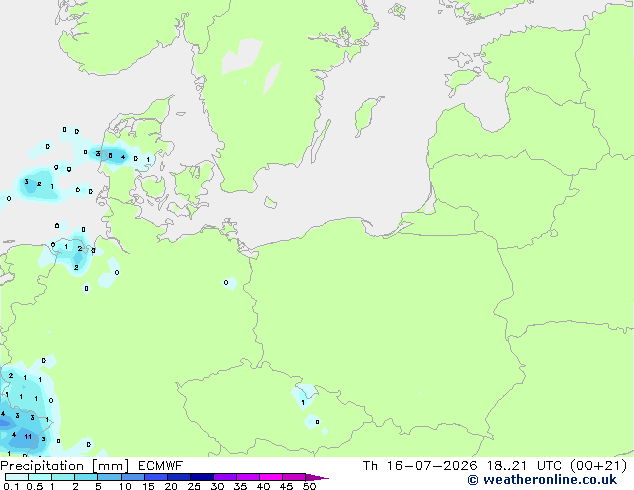Pick the legend swatch between 10 and 15

coord(133,477)
